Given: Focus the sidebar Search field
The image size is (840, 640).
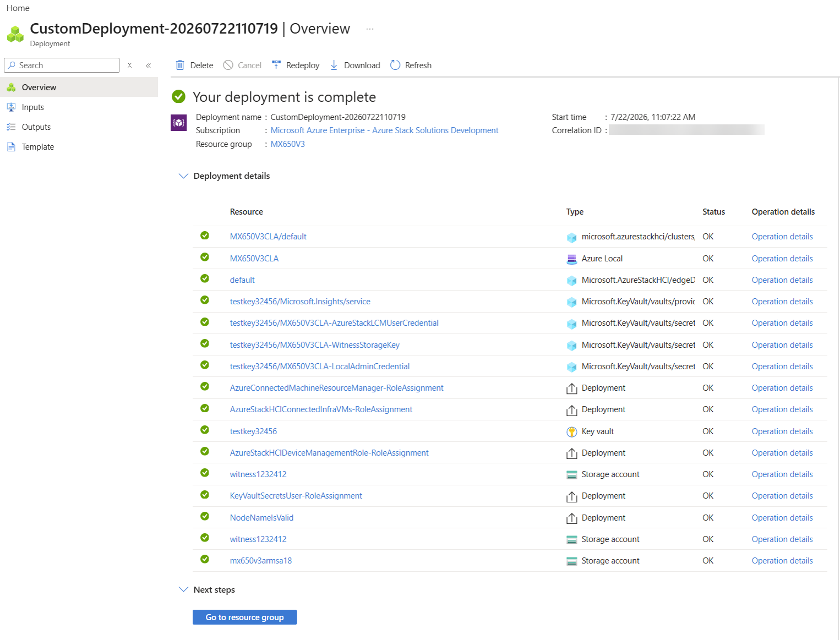Looking at the screenshot, I should pos(62,65).
